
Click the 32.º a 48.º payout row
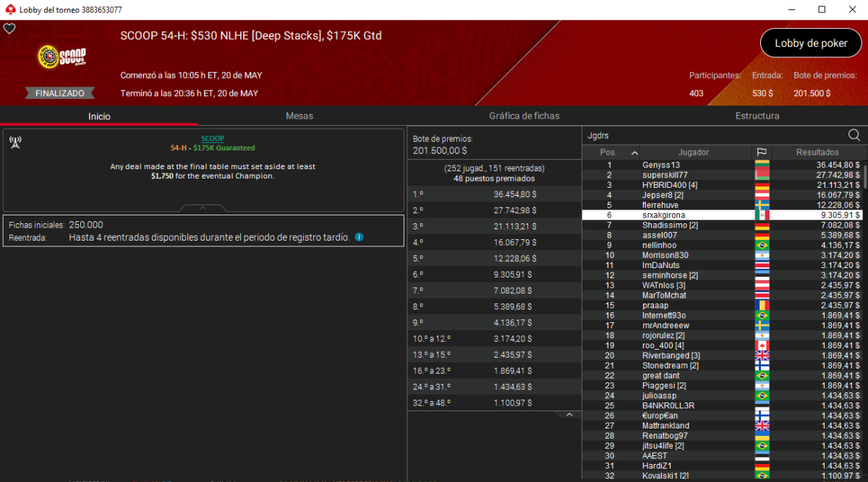495,403
